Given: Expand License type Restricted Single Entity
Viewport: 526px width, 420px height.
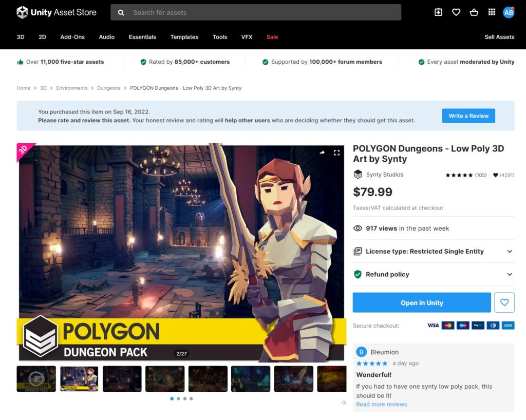Looking at the screenshot, I should click(x=510, y=251).
